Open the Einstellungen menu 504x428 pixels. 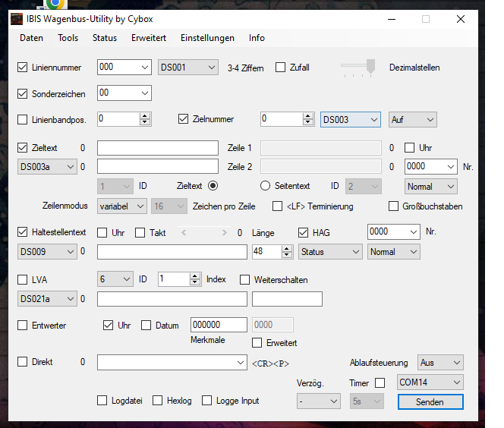207,38
